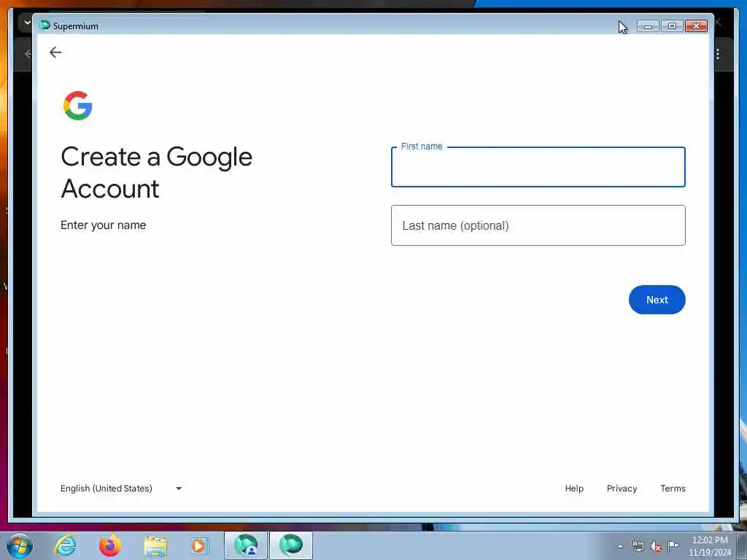The image size is (747, 560).
Task: Select the active Supermium taskbar button
Action: point(291,545)
